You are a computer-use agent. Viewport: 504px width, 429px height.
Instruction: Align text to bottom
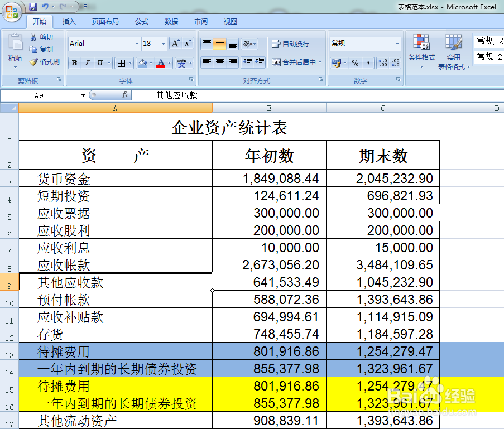pos(232,44)
